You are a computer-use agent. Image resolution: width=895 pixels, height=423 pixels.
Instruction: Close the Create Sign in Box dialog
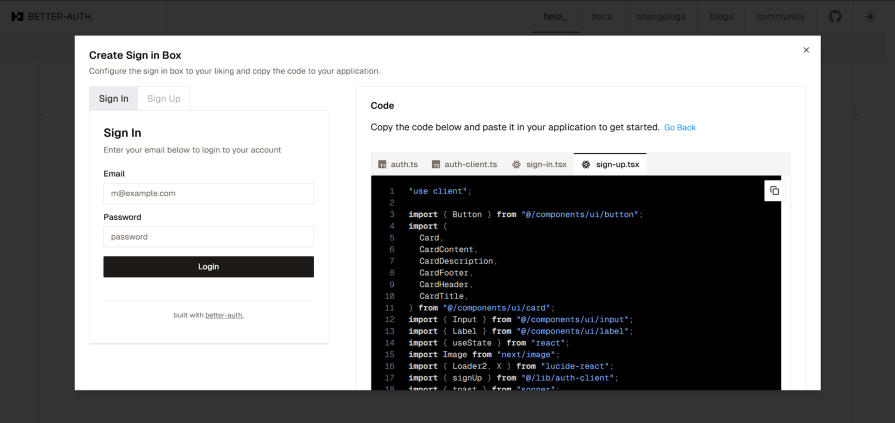tap(806, 50)
